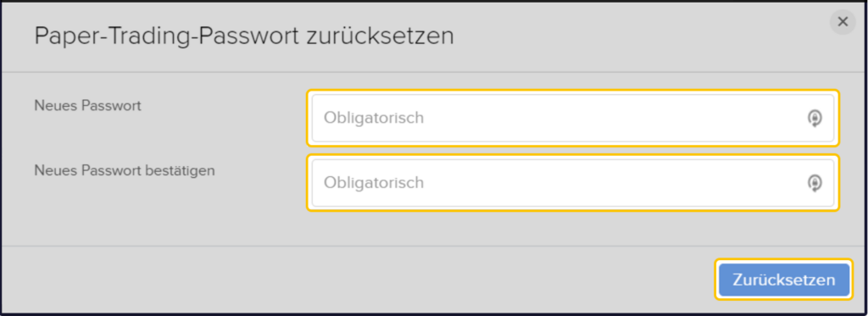The height and width of the screenshot is (316, 868).
Task: Click the password manager icon in Neues Passwort field
Action: (x=815, y=118)
